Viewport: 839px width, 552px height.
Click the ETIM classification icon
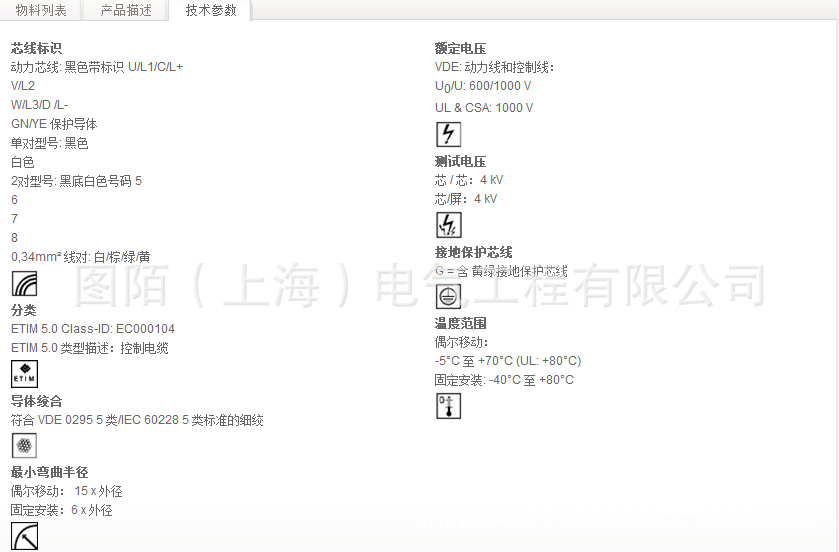click(25, 373)
